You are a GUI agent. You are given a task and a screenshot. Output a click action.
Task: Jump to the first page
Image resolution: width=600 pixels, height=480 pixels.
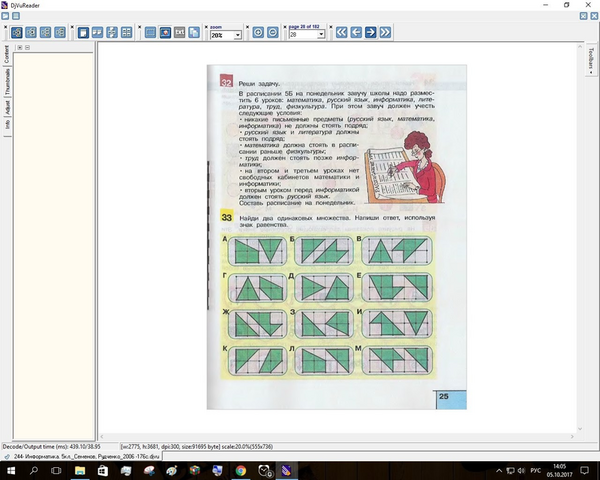click(x=341, y=33)
